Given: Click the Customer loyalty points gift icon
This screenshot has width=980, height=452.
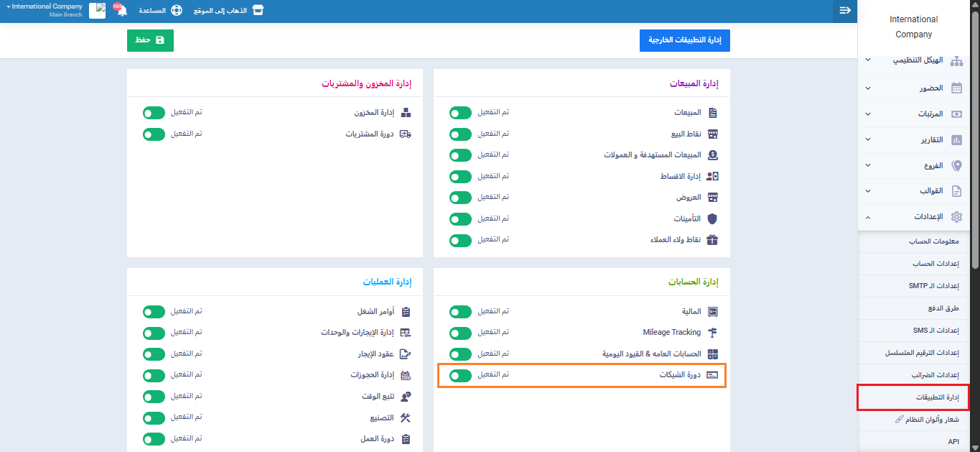Looking at the screenshot, I should (x=712, y=240).
